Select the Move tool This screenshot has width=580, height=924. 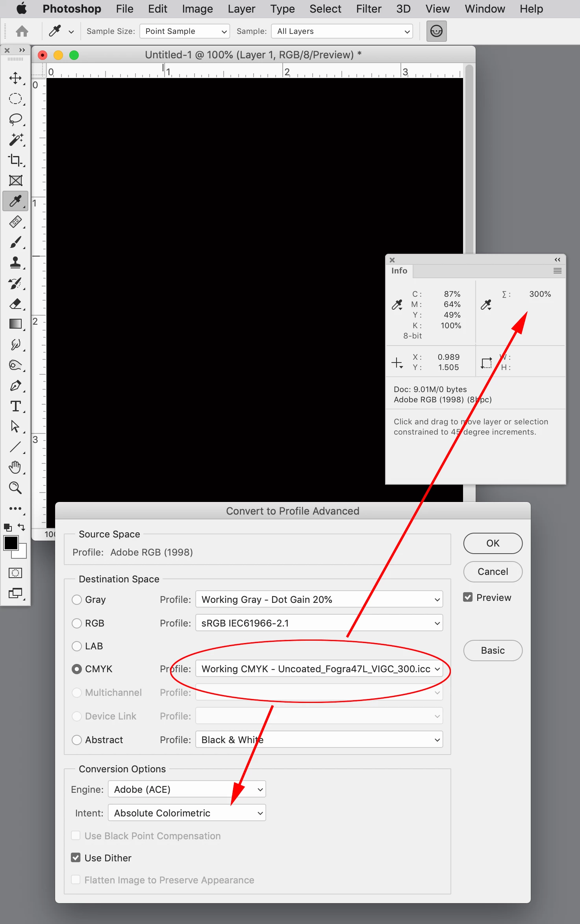[x=15, y=78]
